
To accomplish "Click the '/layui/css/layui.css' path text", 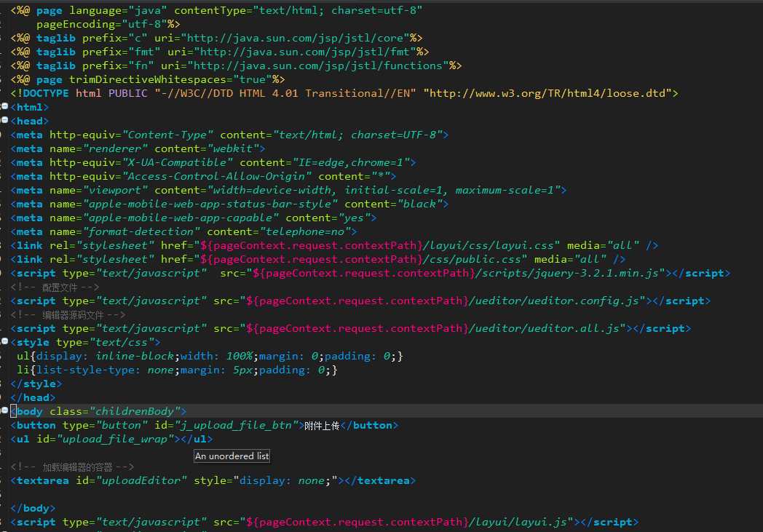I will [488, 245].
